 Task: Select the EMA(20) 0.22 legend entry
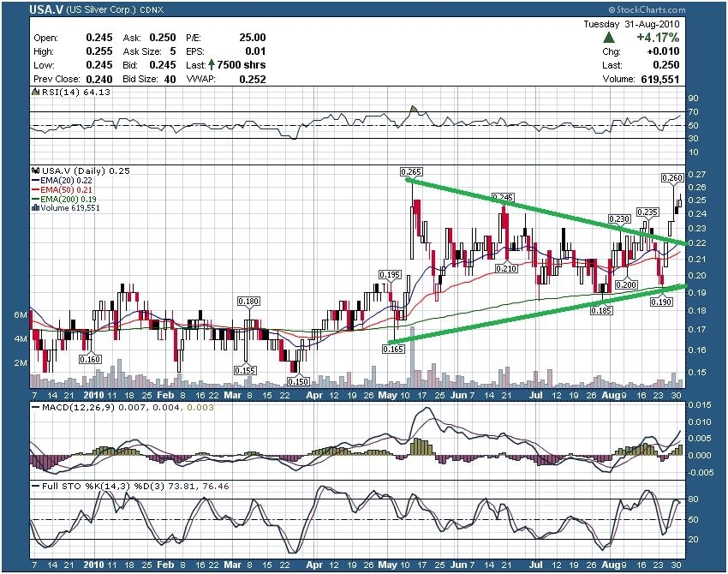(63, 181)
